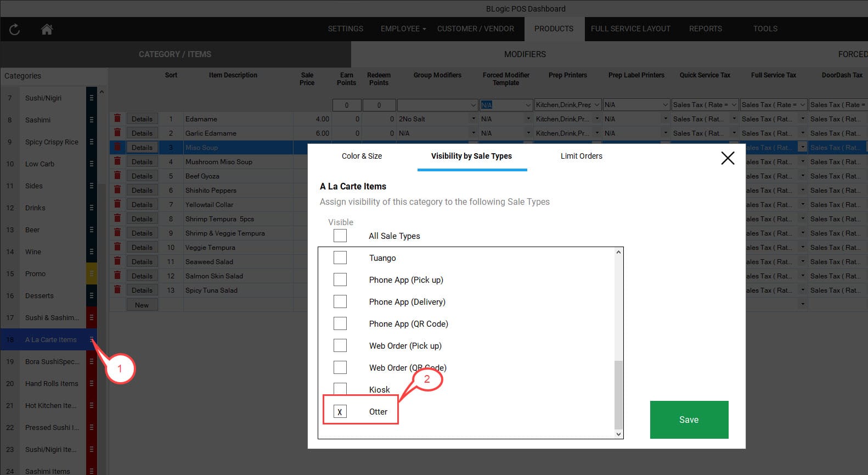The height and width of the screenshot is (475, 868).
Task: Switch to the Limit Orders tab
Action: (x=581, y=156)
